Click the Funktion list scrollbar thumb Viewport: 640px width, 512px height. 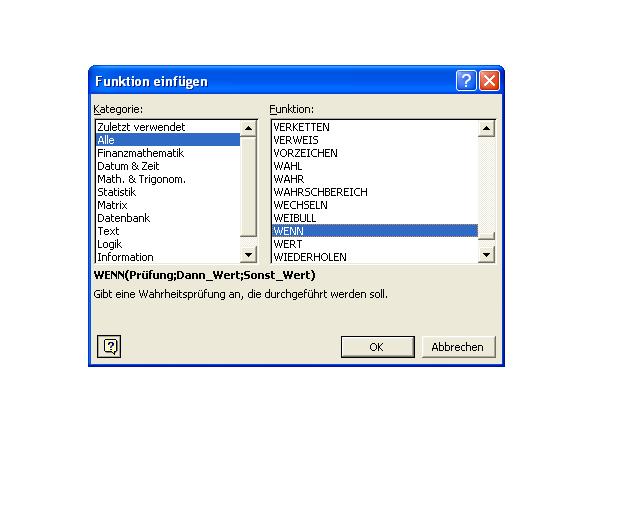tap(486, 236)
